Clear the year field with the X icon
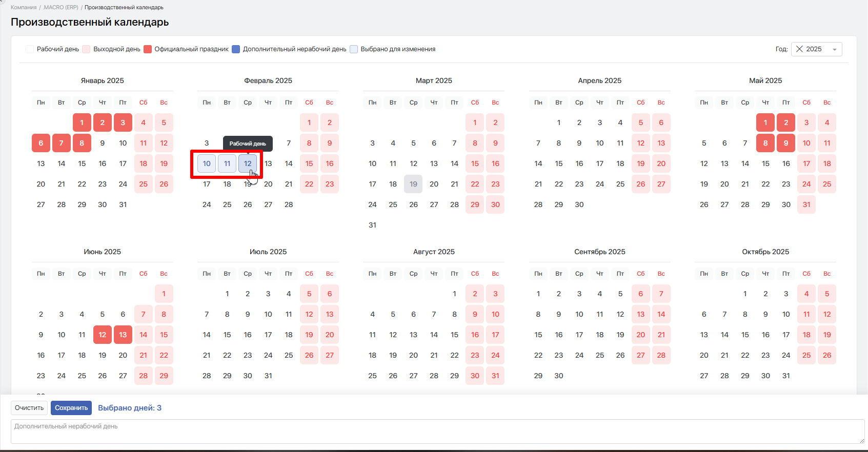 pos(799,49)
